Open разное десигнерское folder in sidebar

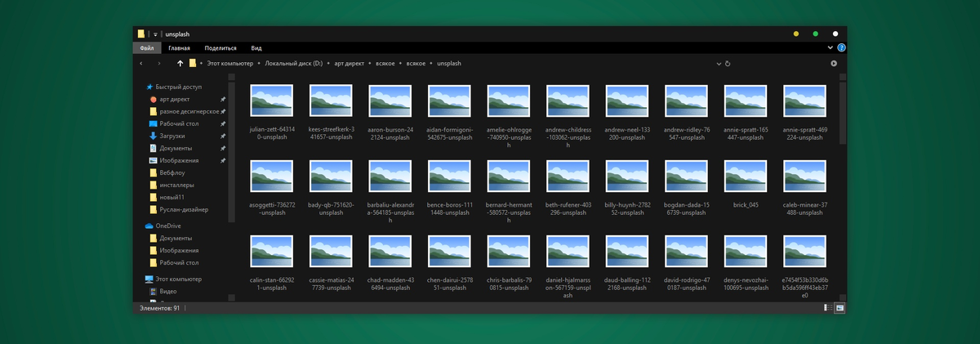(x=184, y=111)
